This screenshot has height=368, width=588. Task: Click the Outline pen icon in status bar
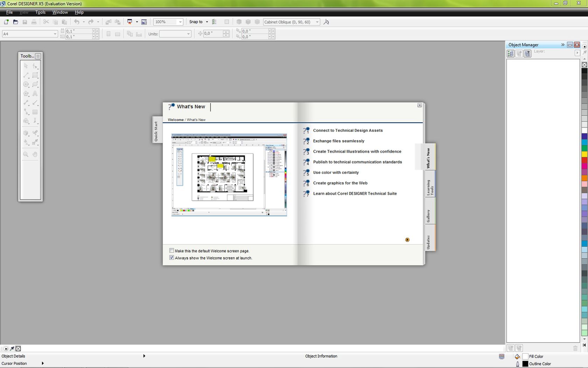[518, 364]
